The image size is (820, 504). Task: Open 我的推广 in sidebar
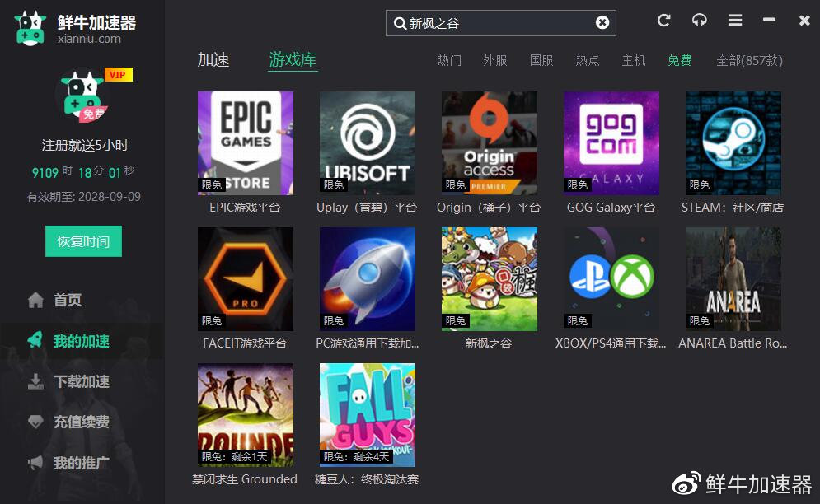pos(82,463)
